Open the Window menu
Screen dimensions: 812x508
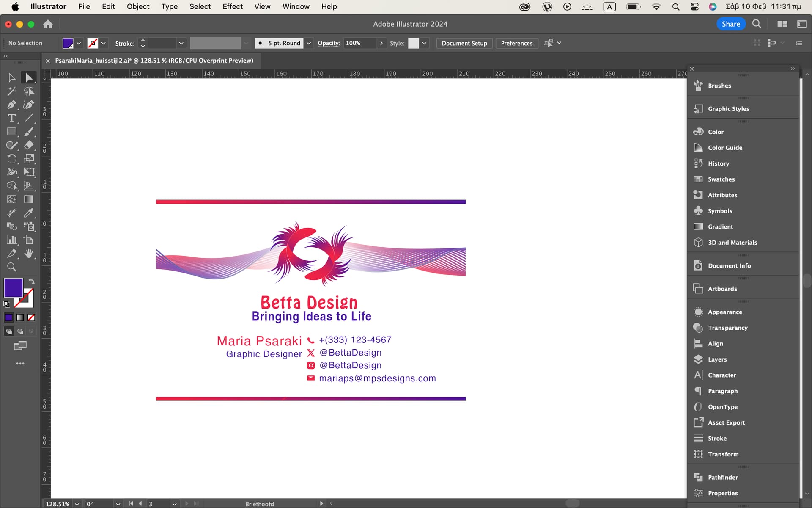pos(296,6)
